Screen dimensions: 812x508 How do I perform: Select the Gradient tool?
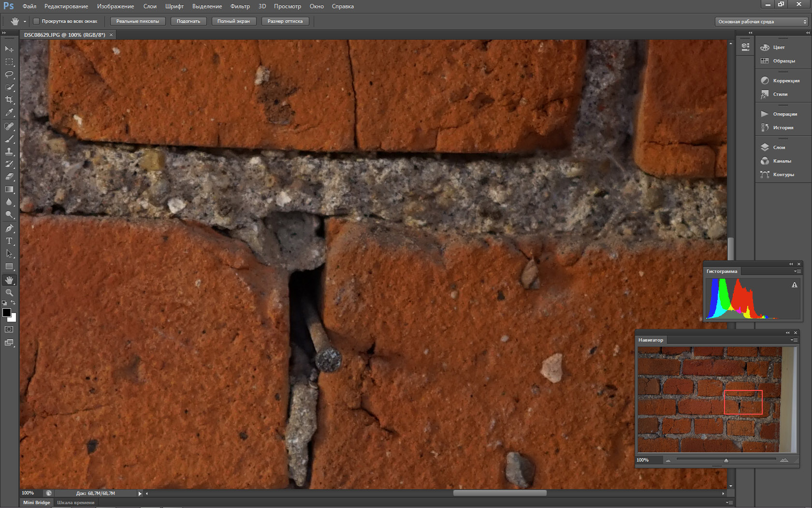point(9,189)
